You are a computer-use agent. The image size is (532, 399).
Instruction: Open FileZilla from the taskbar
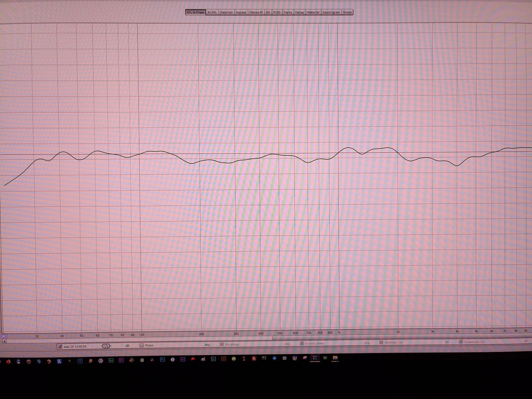coord(254,358)
